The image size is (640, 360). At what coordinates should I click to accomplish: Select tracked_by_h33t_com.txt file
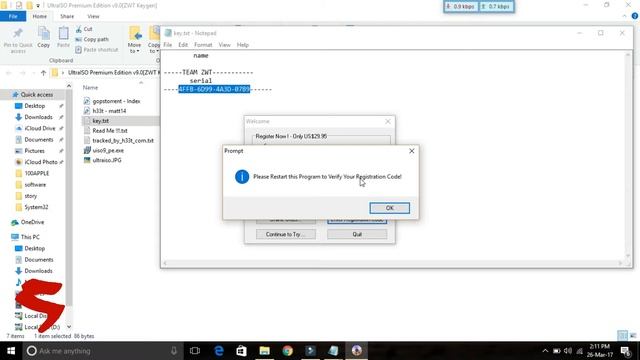point(123,140)
